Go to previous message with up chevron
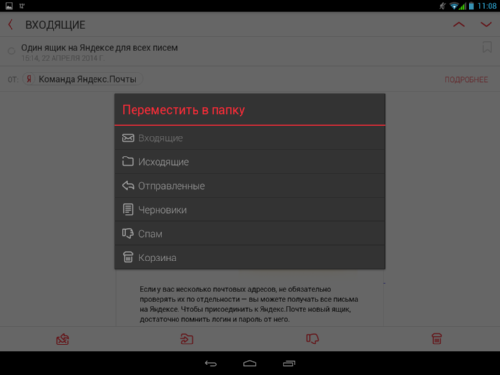The image size is (500, 375). pyautogui.click(x=459, y=24)
